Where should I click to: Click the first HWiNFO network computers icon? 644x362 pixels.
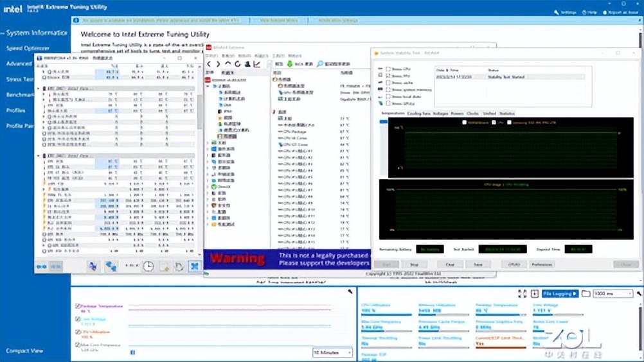tap(93, 267)
